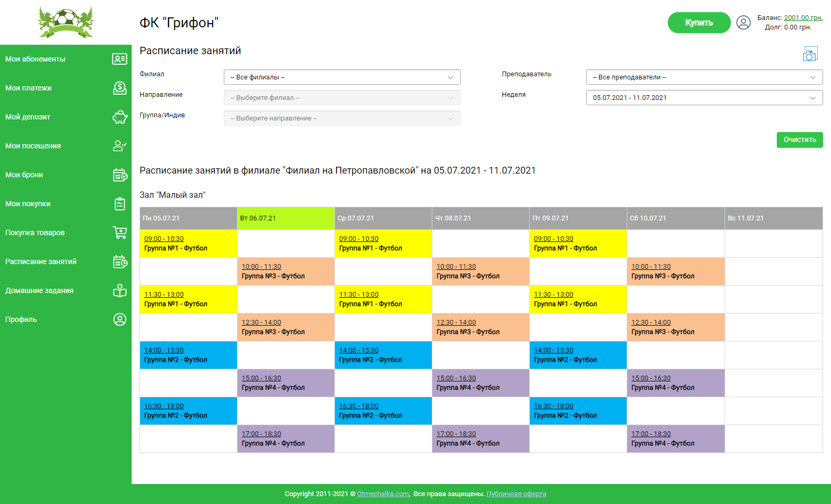Click the piggy bank icon for Мой депозит
The image size is (831, 504).
[120, 117]
